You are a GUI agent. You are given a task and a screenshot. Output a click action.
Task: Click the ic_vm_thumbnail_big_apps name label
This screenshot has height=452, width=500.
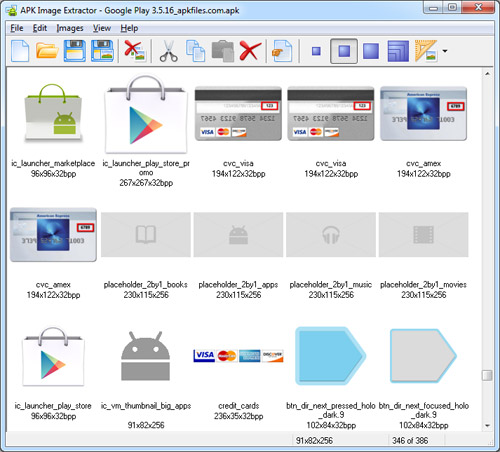tap(146, 406)
